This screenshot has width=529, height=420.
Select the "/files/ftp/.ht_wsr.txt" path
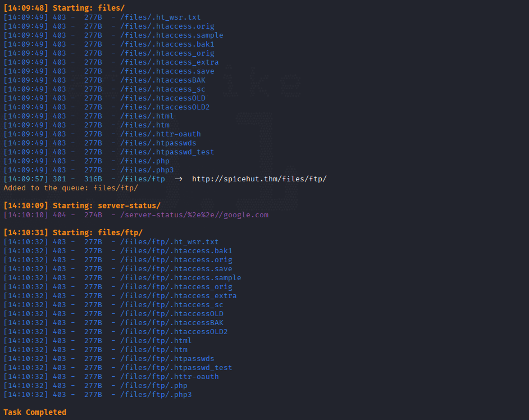[170, 242]
